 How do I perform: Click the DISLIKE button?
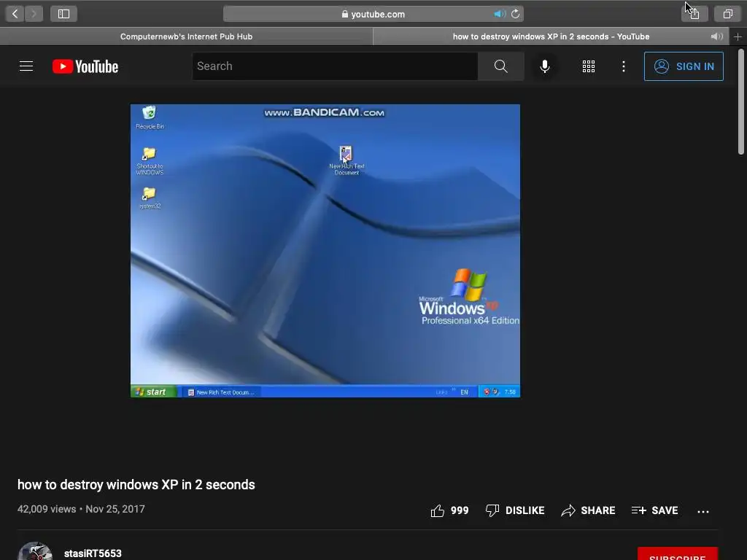coord(515,510)
